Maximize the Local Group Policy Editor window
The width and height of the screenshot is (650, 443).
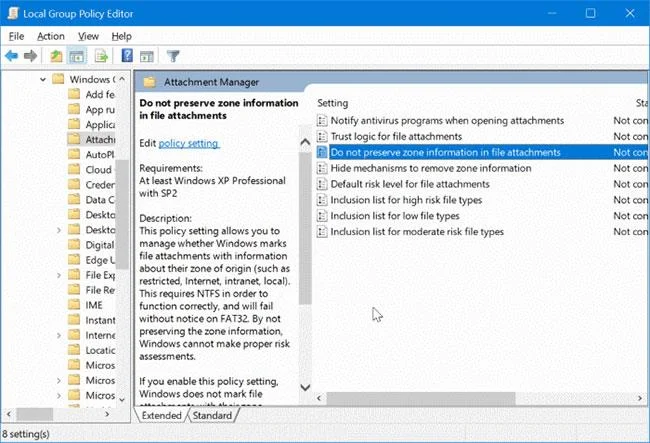click(590, 13)
